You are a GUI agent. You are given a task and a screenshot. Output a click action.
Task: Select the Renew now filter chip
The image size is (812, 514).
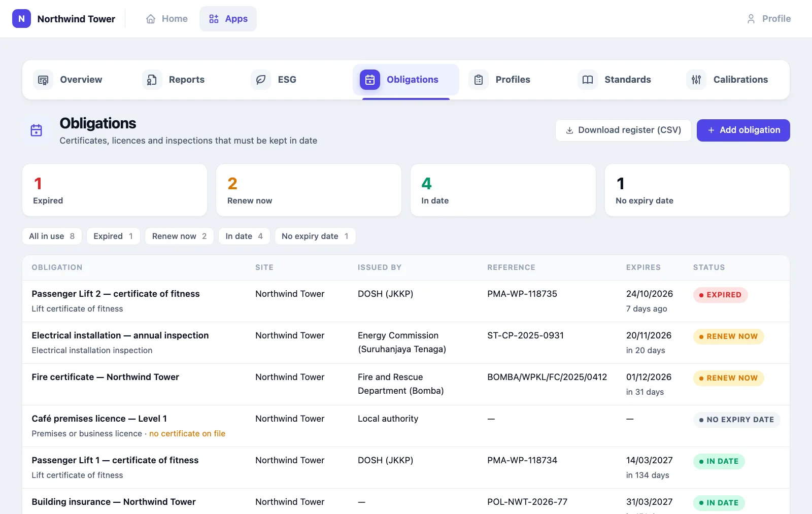[x=179, y=236]
